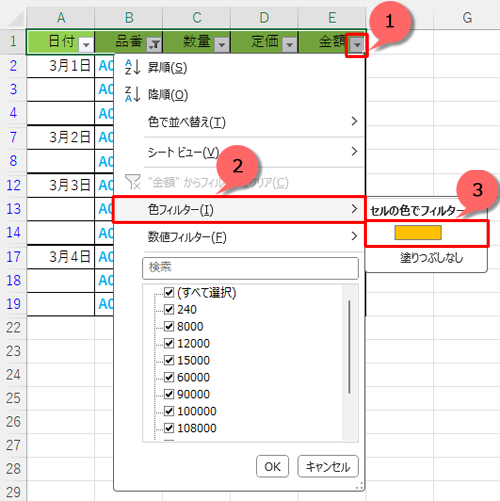This screenshot has height=501, width=500.
Task: Select row 28 header
Action: (x=13, y=469)
